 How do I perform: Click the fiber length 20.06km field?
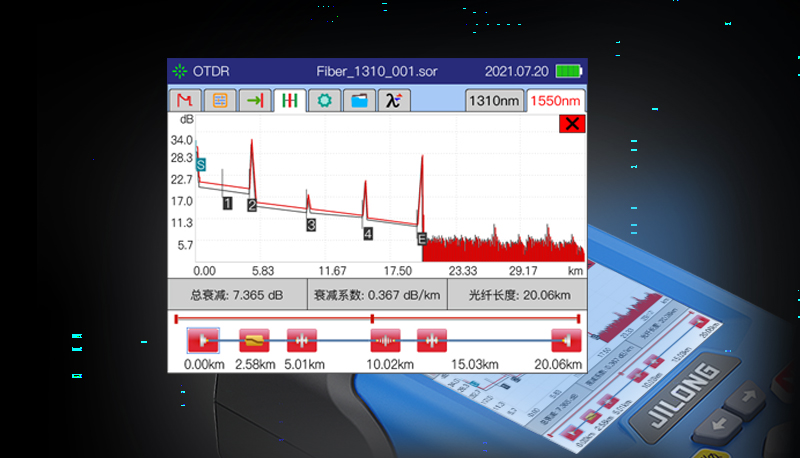(x=517, y=295)
